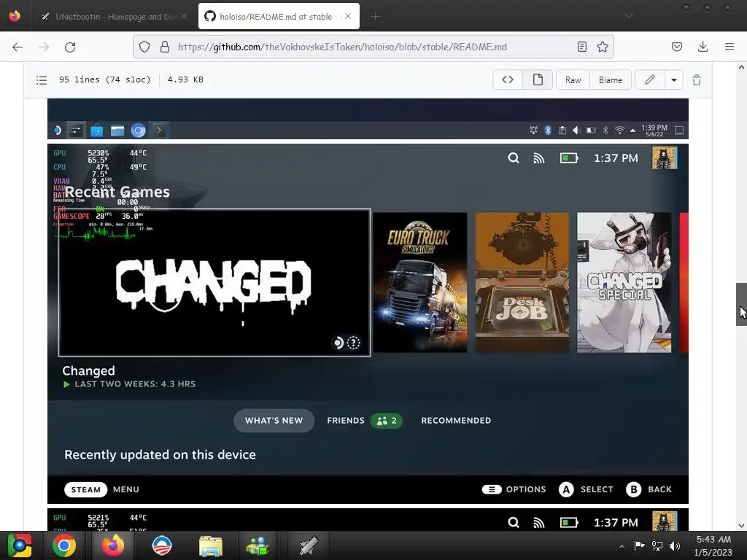Open Firefox from the taskbar
The width and height of the screenshot is (747, 560).
coord(113,545)
